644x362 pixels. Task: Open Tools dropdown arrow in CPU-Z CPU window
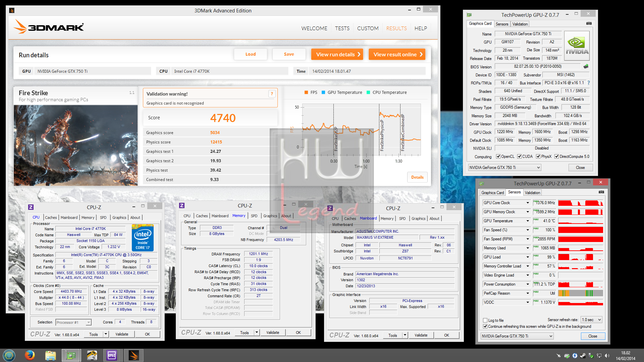[x=106, y=334]
